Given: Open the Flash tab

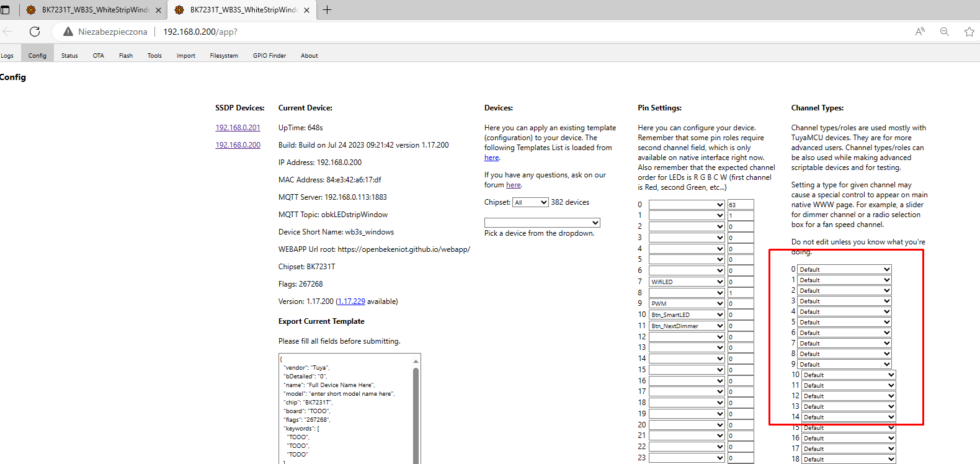Looking at the screenshot, I should (x=126, y=56).
